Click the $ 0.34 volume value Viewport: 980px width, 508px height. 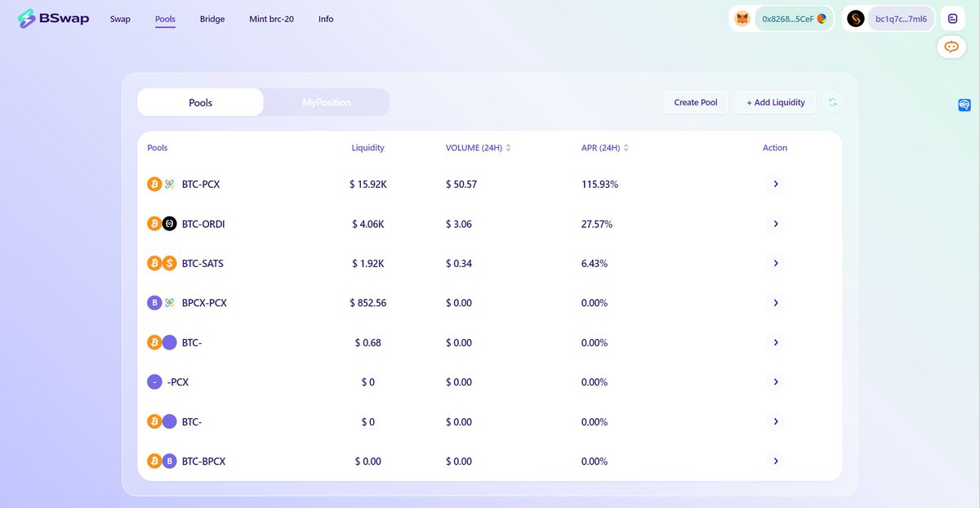[459, 264]
